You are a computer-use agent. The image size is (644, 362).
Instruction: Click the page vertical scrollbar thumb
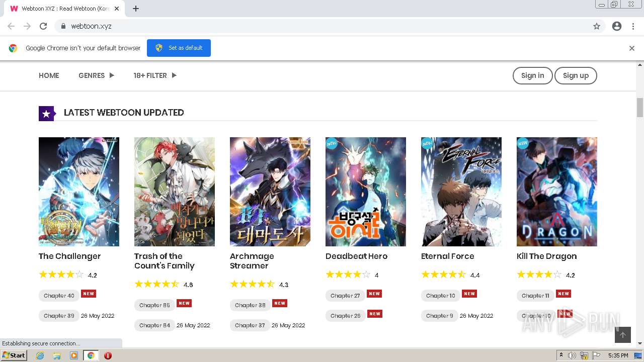(x=640, y=108)
